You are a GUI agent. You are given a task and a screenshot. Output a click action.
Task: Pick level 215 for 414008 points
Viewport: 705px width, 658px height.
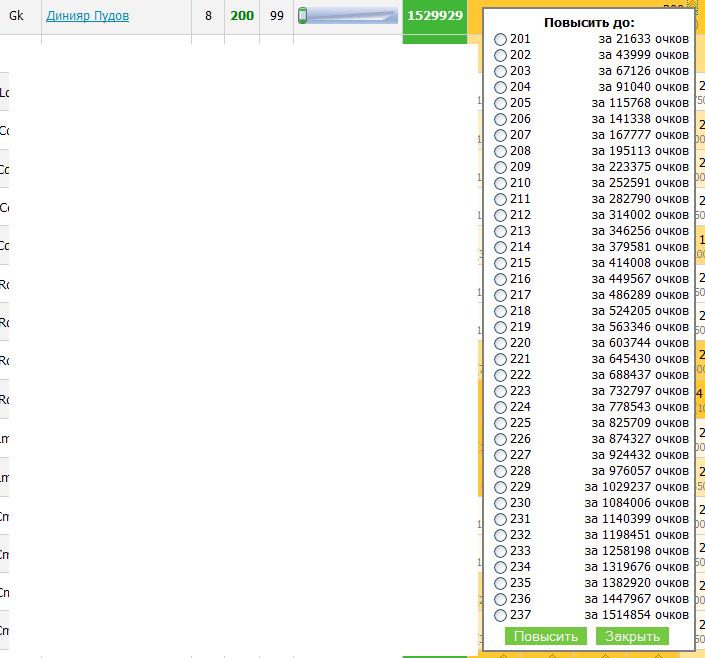click(x=500, y=263)
